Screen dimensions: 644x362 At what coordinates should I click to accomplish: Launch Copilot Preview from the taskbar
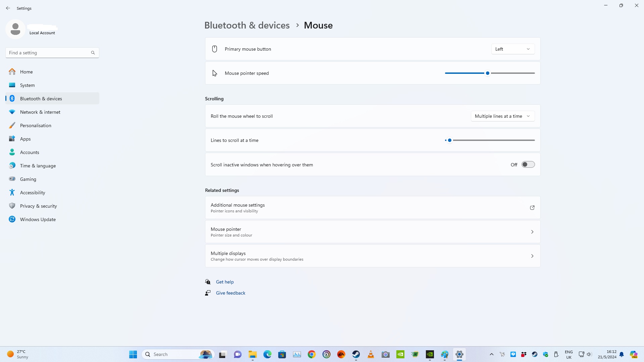634,354
